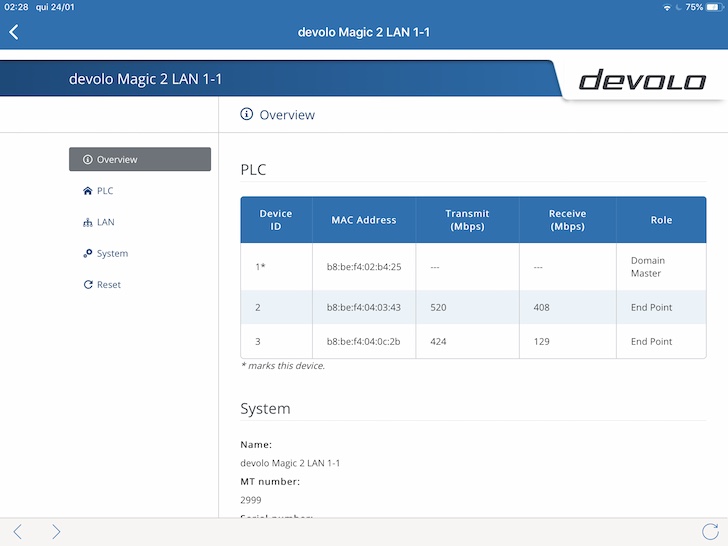The image size is (728, 546).
Task: Click the Transmit (Mbps) column header
Action: click(x=467, y=220)
